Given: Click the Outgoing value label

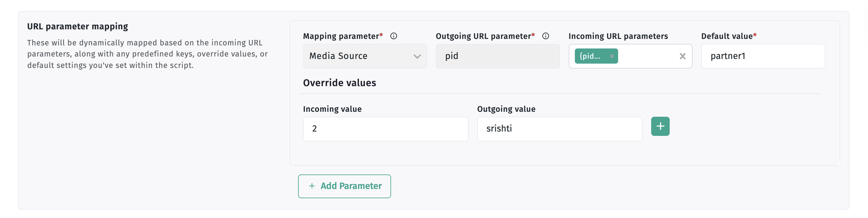Looking at the screenshot, I should 506,109.
